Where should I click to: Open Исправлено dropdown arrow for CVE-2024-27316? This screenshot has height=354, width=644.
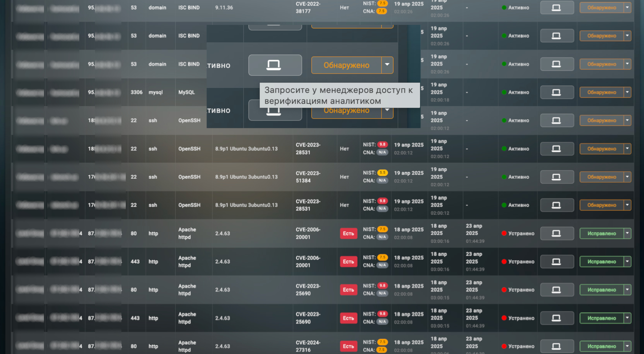click(x=627, y=346)
